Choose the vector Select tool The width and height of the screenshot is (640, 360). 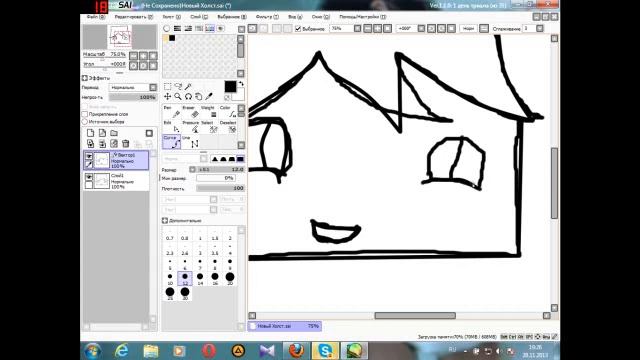pos(209,127)
